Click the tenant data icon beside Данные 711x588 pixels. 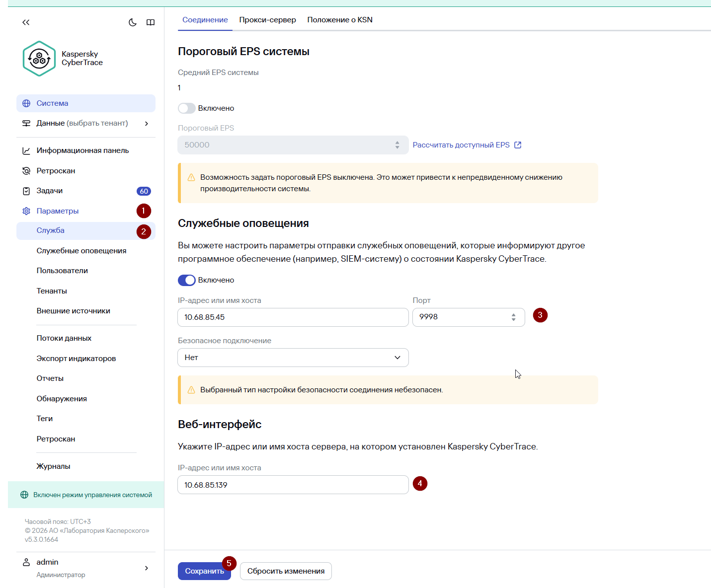point(26,123)
